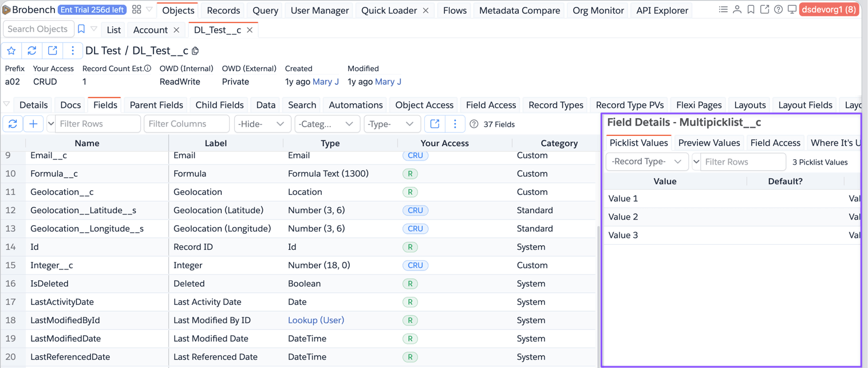Open the -Type- filter dropdown

(x=390, y=124)
